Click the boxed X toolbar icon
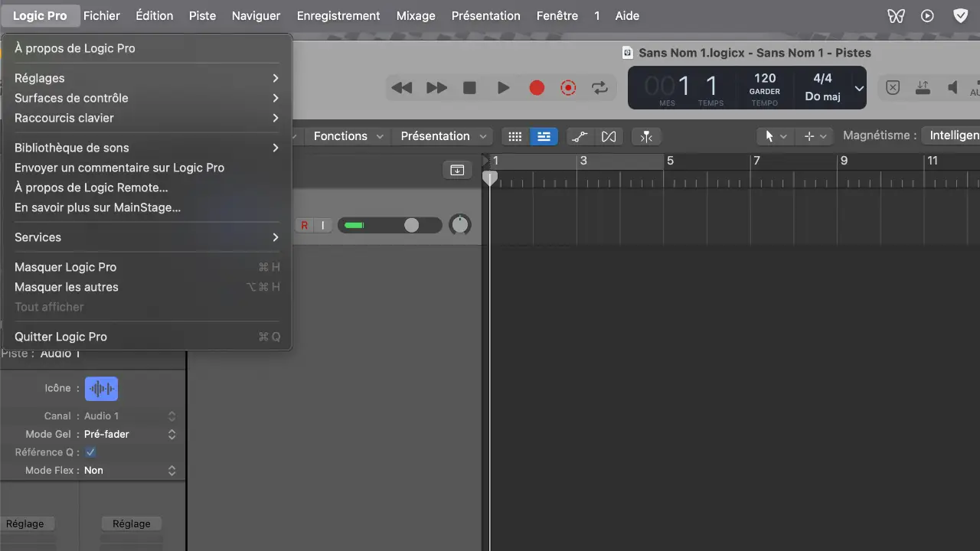Image resolution: width=980 pixels, height=551 pixels. coord(893,88)
